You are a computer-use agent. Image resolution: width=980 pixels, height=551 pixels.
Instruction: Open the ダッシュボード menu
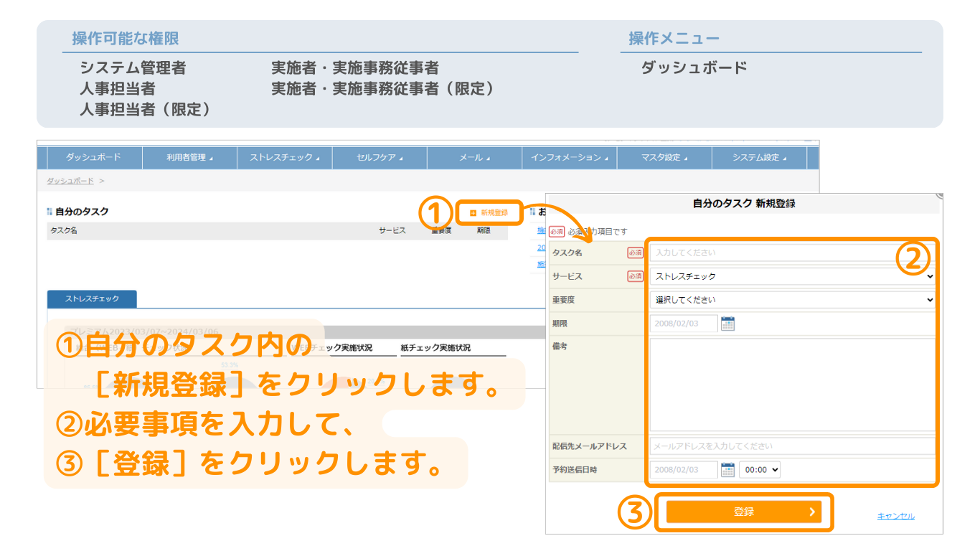tap(94, 158)
